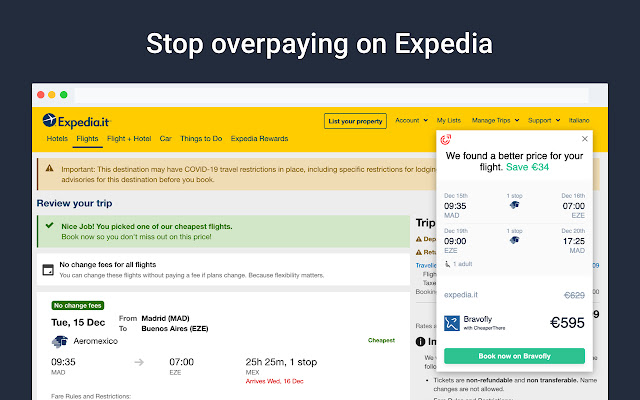
Task: Click the red macOS window close dot
Action: click(x=40, y=95)
